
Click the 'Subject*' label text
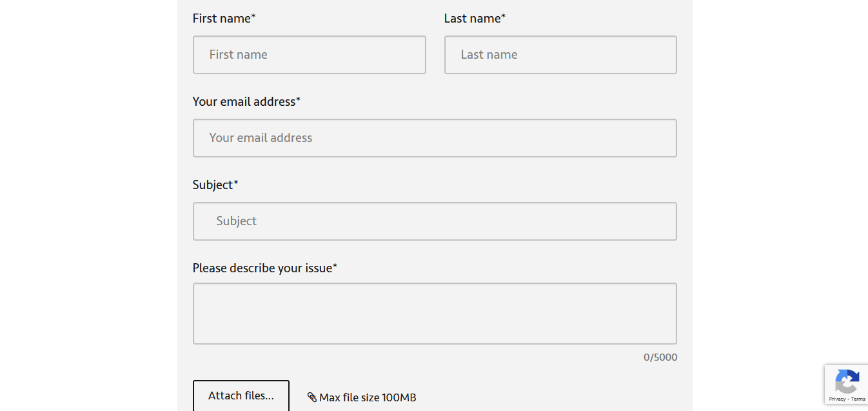(x=215, y=185)
